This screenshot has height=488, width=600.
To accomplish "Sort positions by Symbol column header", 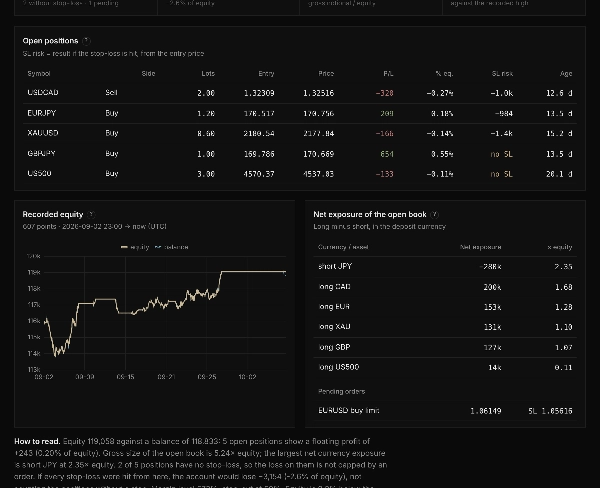I will [39, 73].
